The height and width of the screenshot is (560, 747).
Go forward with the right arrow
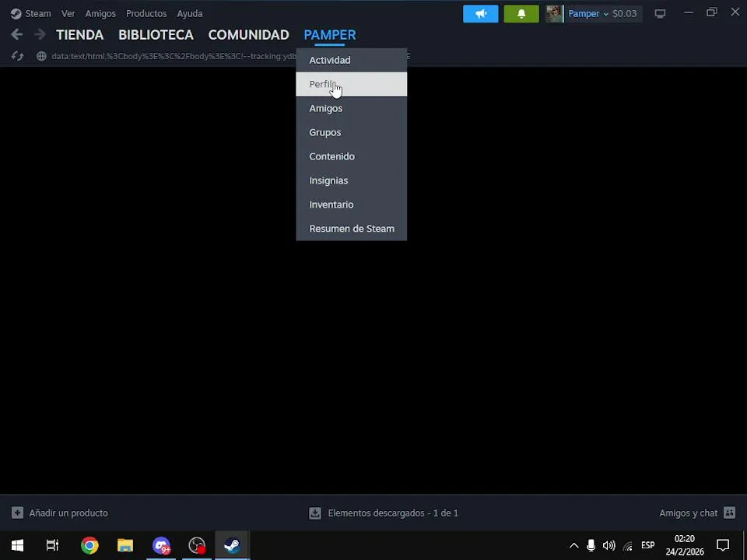point(40,34)
